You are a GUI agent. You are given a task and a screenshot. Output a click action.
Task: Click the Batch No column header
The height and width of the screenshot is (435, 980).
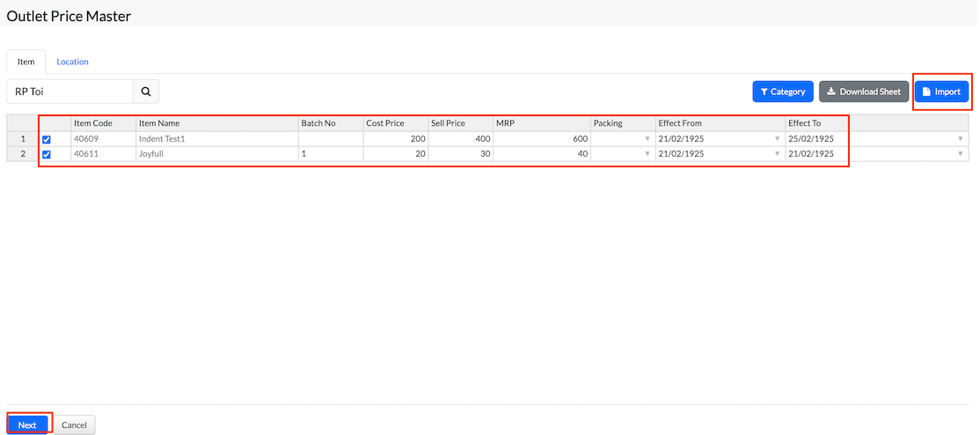(x=332, y=123)
